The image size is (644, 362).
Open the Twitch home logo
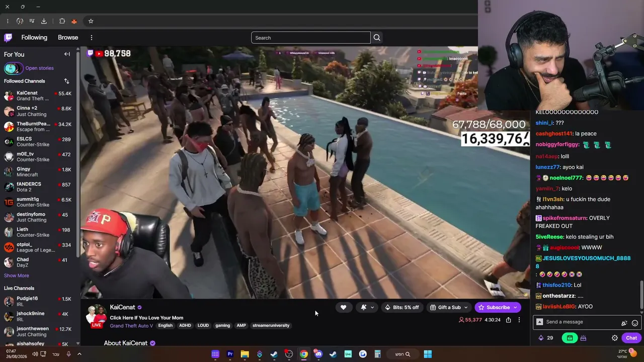8,37
